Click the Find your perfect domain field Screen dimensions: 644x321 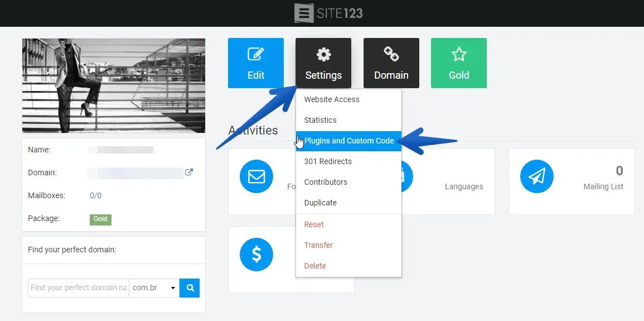[x=78, y=288]
